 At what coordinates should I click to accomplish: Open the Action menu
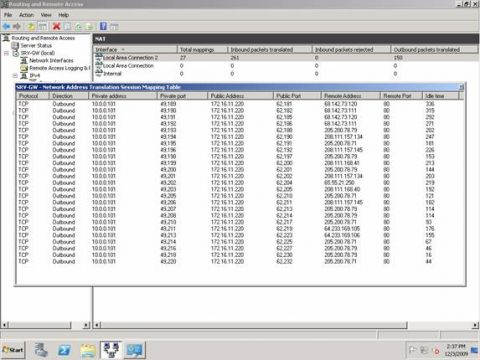tap(26, 15)
